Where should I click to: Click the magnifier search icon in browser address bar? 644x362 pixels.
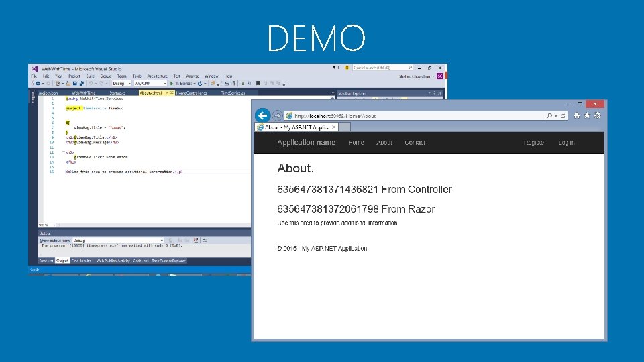tap(549, 116)
